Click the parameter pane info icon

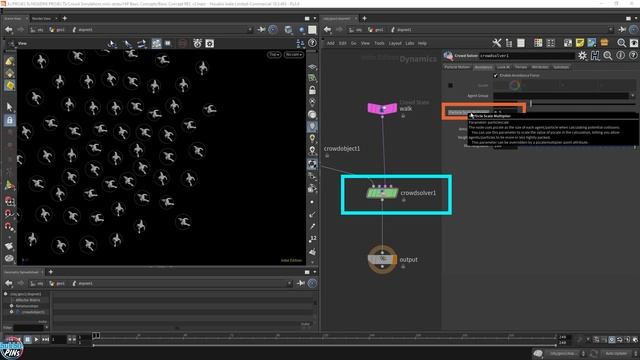[x=620, y=56]
